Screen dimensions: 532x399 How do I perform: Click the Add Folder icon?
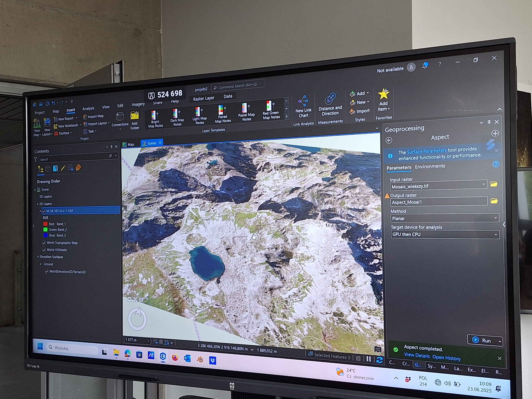pos(134,116)
